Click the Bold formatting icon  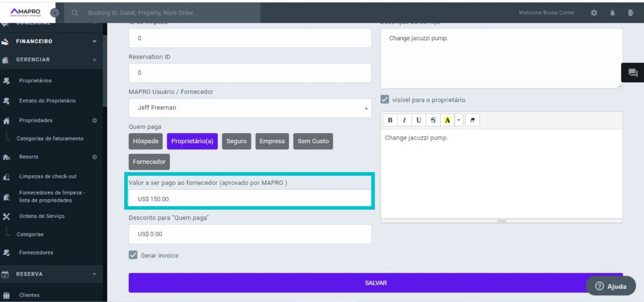point(390,120)
